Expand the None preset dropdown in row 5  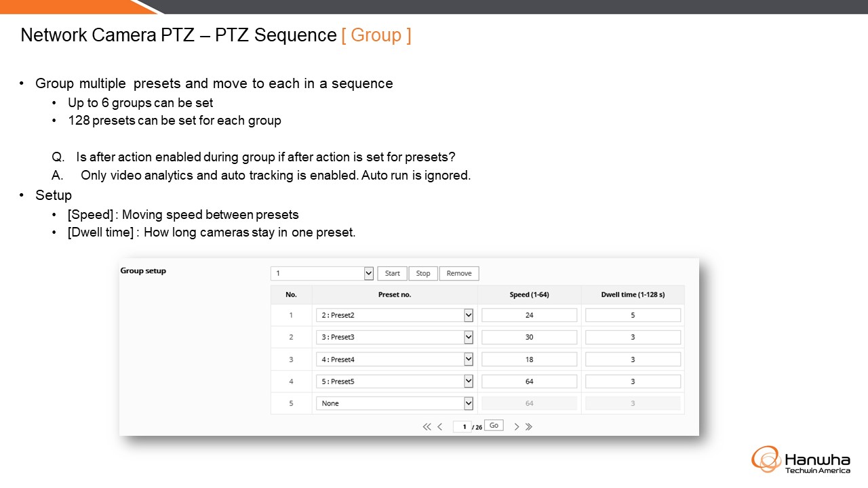tap(395, 403)
